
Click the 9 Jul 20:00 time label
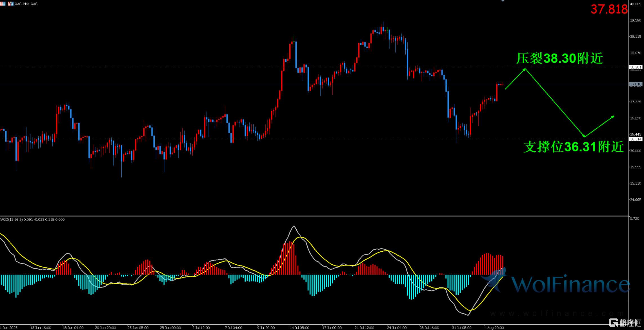point(266,328)
